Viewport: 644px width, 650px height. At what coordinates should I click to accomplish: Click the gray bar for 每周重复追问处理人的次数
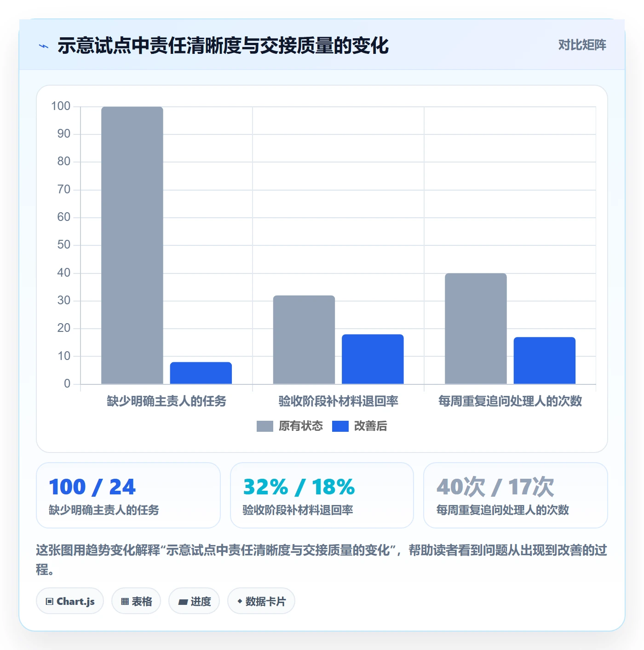476,329
